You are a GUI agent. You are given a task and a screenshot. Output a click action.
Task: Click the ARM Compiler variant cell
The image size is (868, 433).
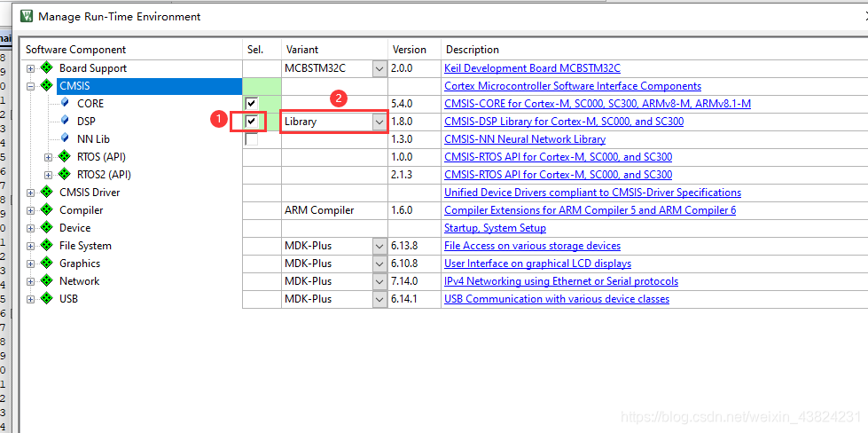point(334,210)
